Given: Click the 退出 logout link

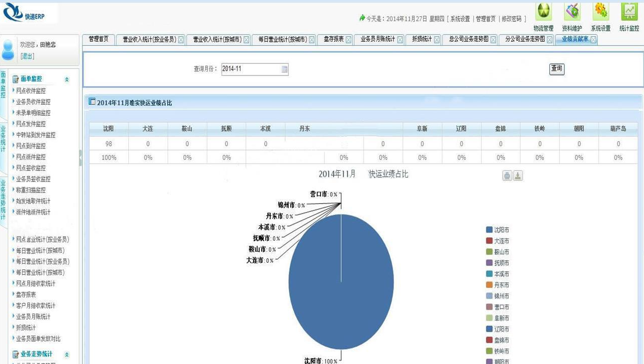Looking at the screenshot, I should coord(27,56).
